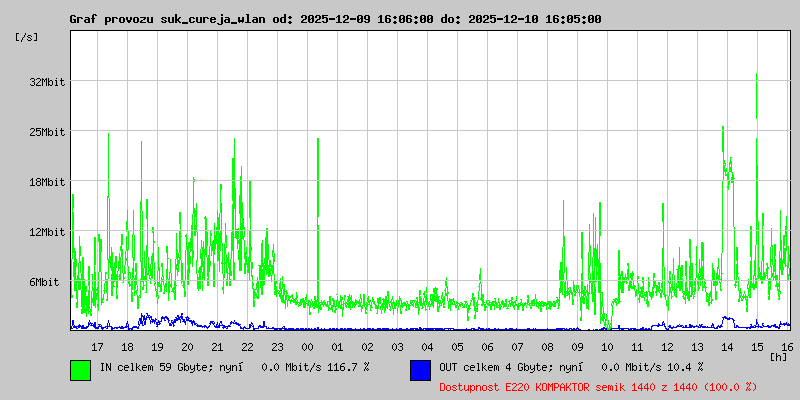Click the green IN legend swatch
This screenshot has width=800, height=400.
point(81,370)
